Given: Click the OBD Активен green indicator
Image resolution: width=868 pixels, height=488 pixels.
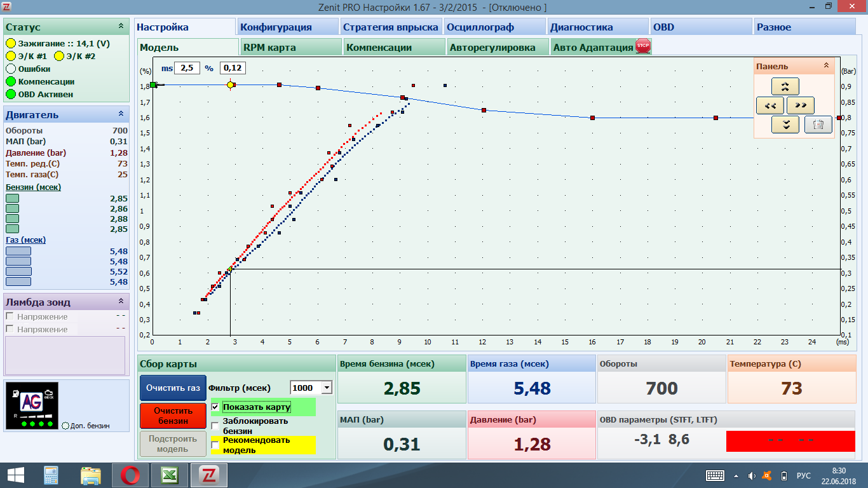Looking at the screenshot, I should [11, 95].
